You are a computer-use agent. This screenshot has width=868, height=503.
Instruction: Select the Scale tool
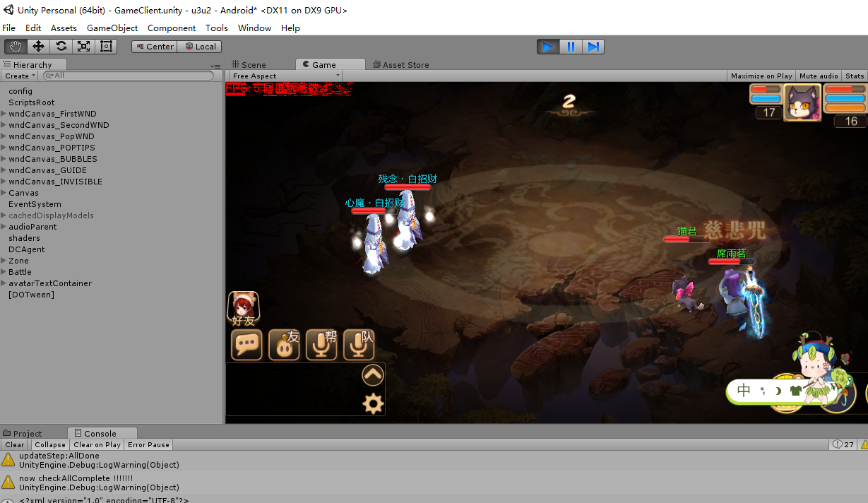(83, 47)
